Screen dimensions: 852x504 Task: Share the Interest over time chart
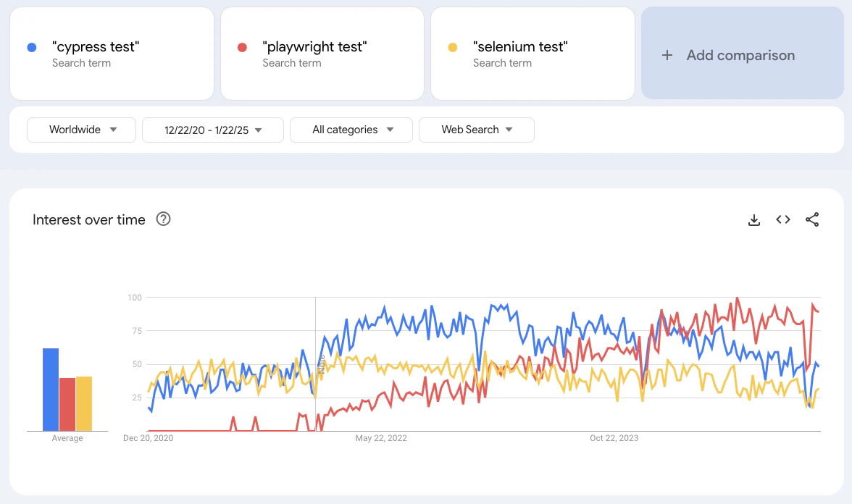point(812,219)
